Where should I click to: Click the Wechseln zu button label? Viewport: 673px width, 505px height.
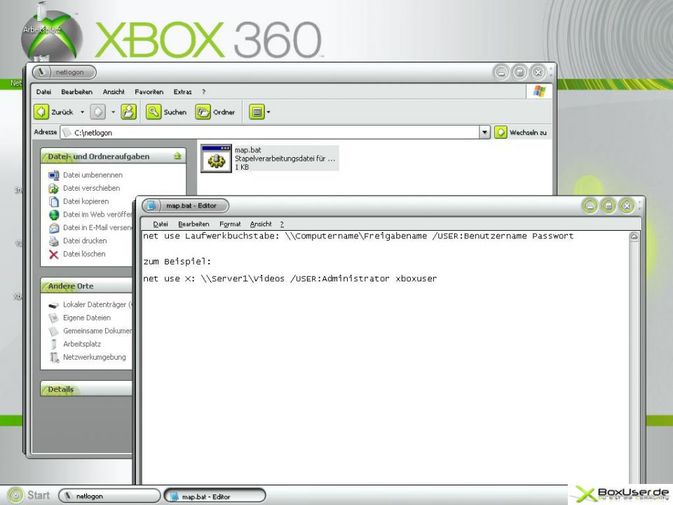click(x=528, y=133)
